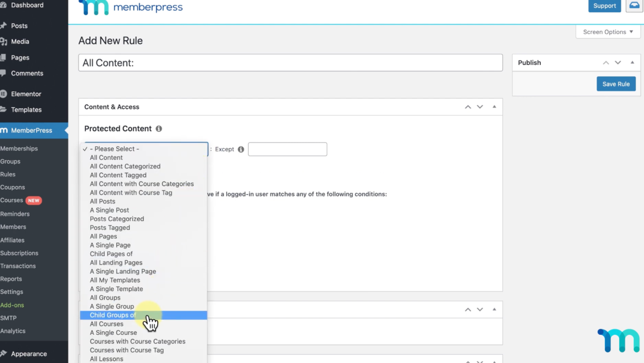Select 'All Groups' option
This screenshot has width=644, height=363.
point(144,297)
